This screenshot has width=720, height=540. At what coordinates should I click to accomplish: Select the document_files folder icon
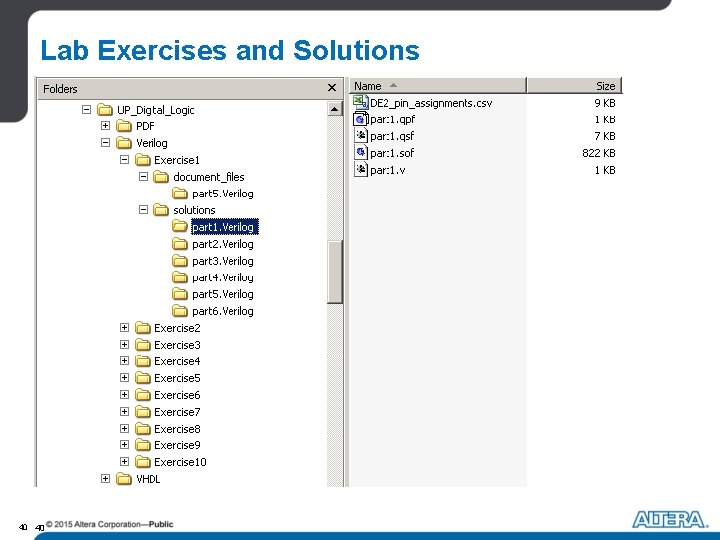(x=161, y=177)
